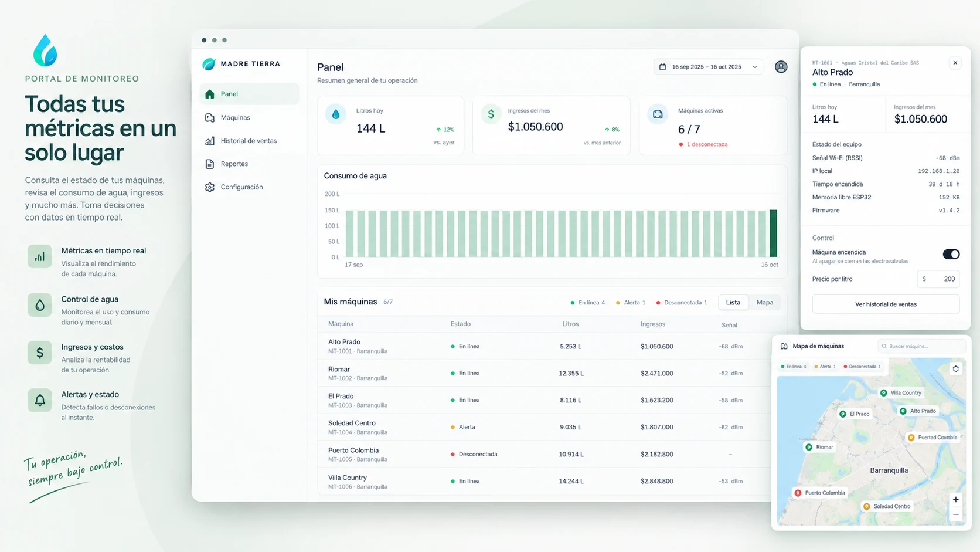
Task: Click the Desconectada 1 filter chip on map
Action: (862, 367)
